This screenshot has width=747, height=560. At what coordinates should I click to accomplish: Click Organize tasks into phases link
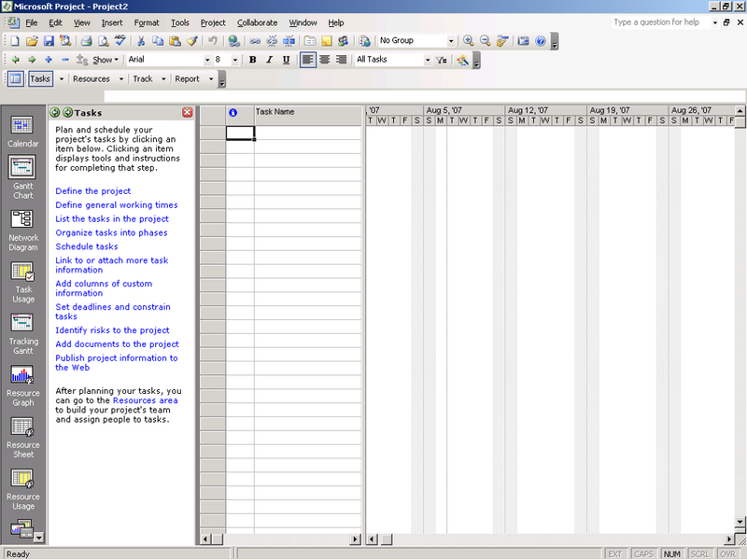pyautogui.click(x=111, y=232)
